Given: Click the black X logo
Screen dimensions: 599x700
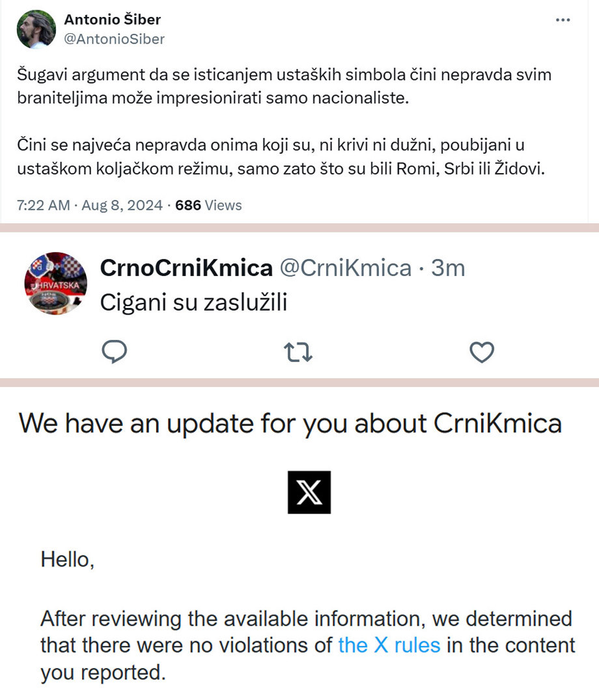Looking at the screenshot, I should point(309,492).
